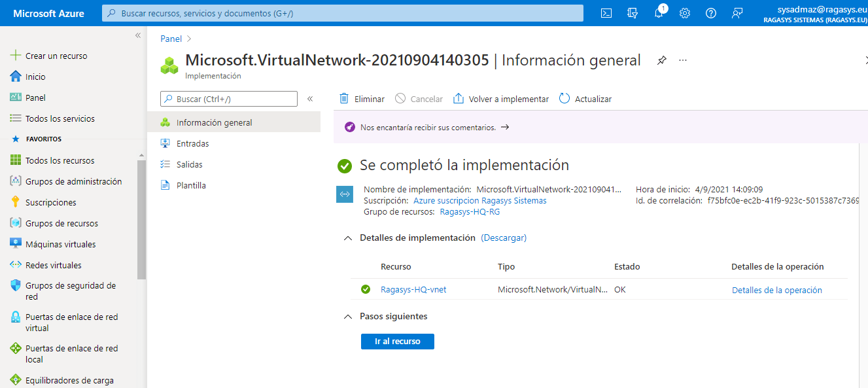
Task: Click the Estado column header
Action: [627, 267]
